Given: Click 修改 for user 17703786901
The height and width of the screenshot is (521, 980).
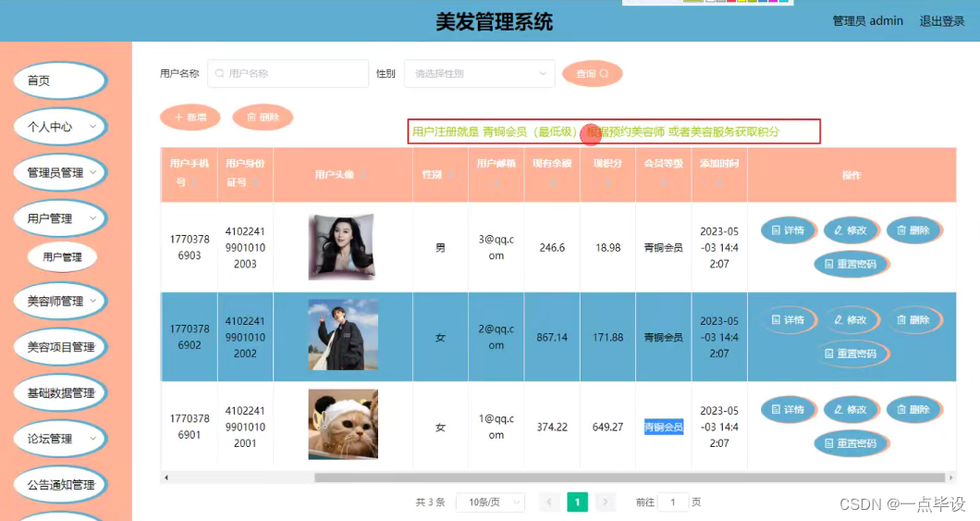Looking at the screenshot, I should pyautogui.click(x=851, y=410).
